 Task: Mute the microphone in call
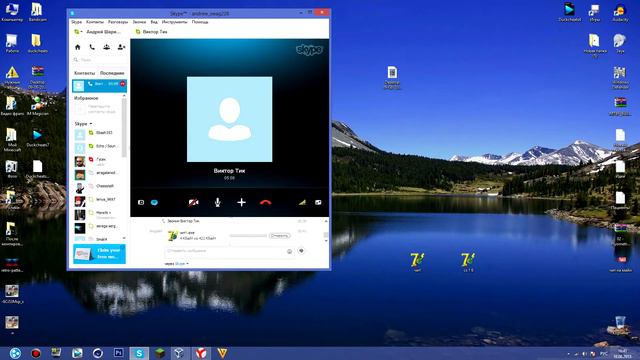pyautogui.click(x=218, y=202)
